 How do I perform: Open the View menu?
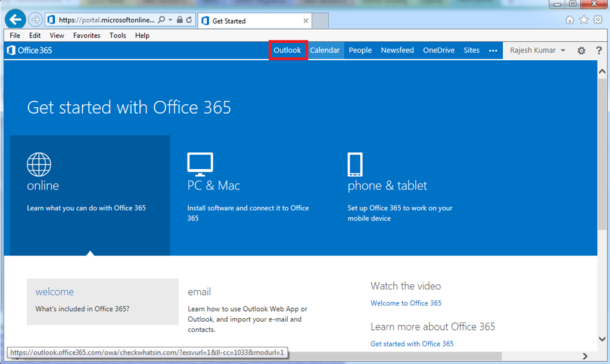[57, 35]
